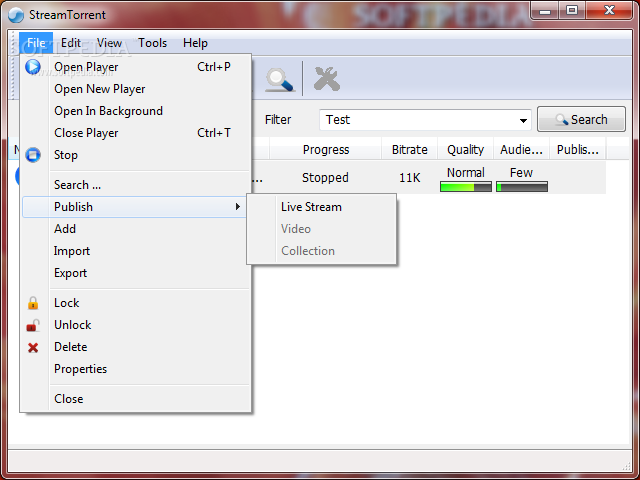This screenshot has width=640, height=480.
Task: Select Live Stream in Publish submenu
Action: point(322,207)
